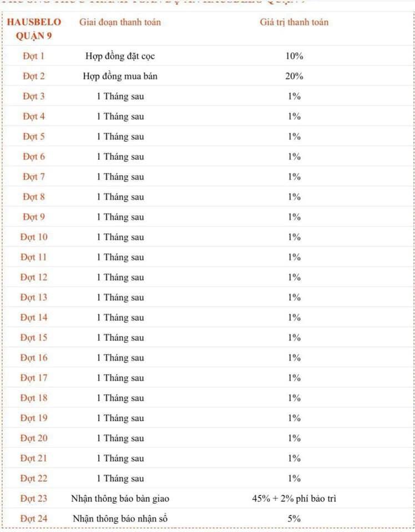Select the Giá trị thanh toán column header
415x532 pixels.
[294, 22]
